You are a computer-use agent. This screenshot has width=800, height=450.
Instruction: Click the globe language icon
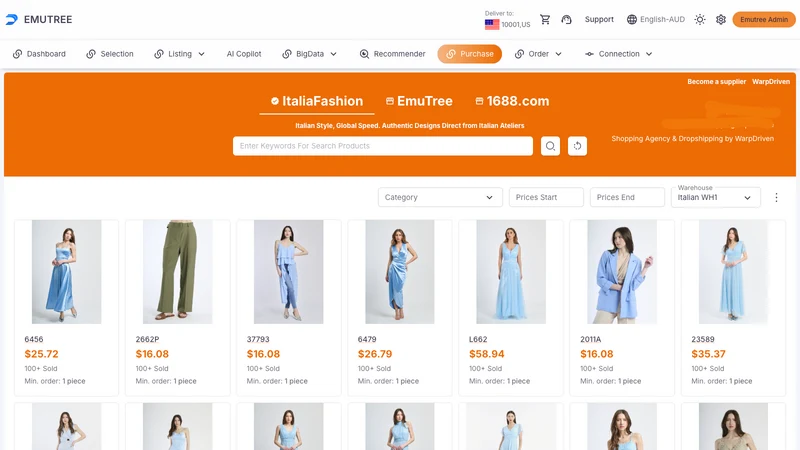click(x=632, y=19)
